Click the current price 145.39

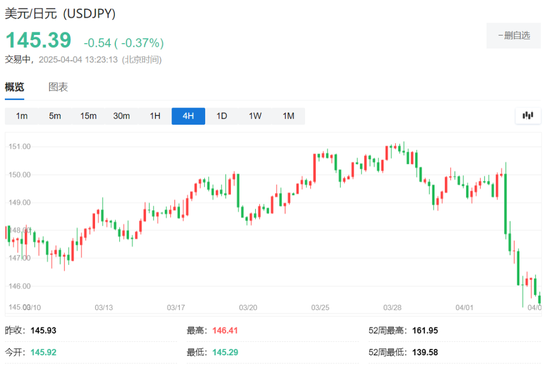[x=38, y=40]
